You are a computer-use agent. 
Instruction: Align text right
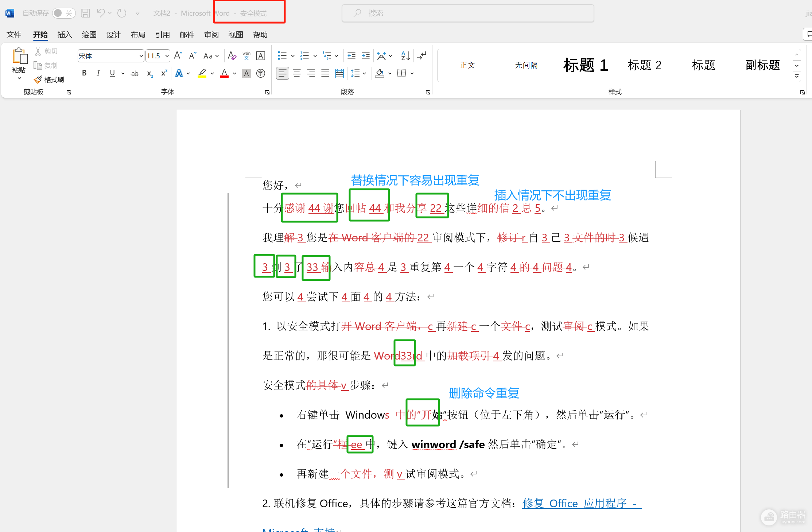[x=311, y=73]
